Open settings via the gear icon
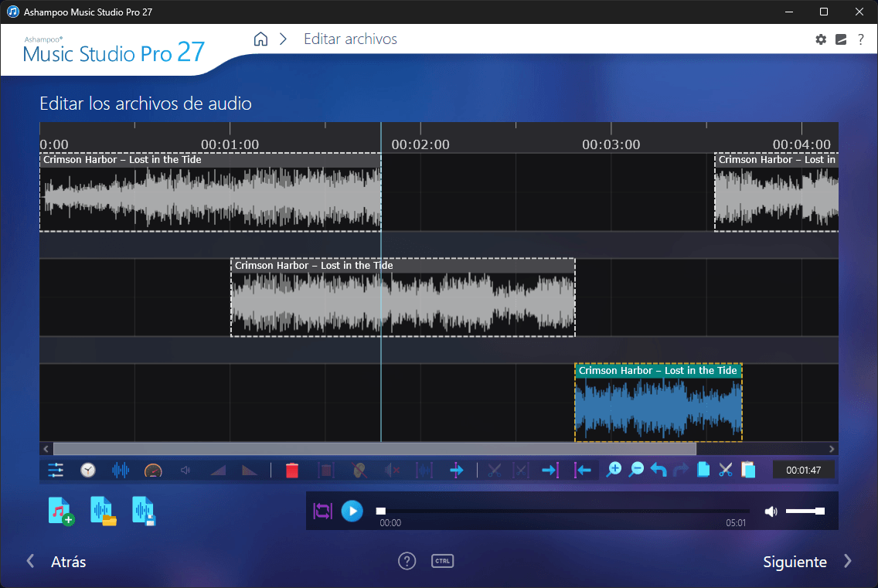This screenshot has height=588, width=878. [821, 39]
